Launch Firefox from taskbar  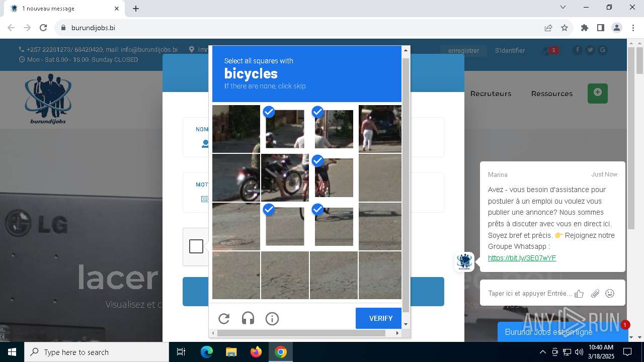pos(256,352)
